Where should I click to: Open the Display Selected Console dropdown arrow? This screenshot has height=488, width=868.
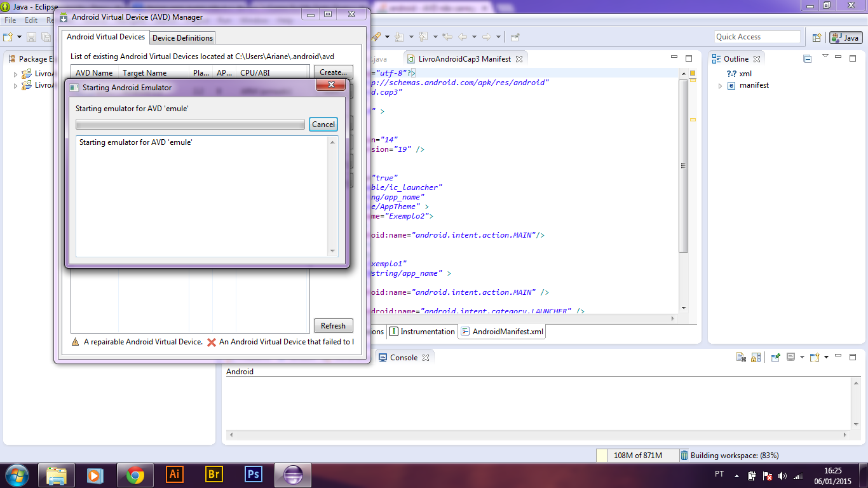coord(802,358)
